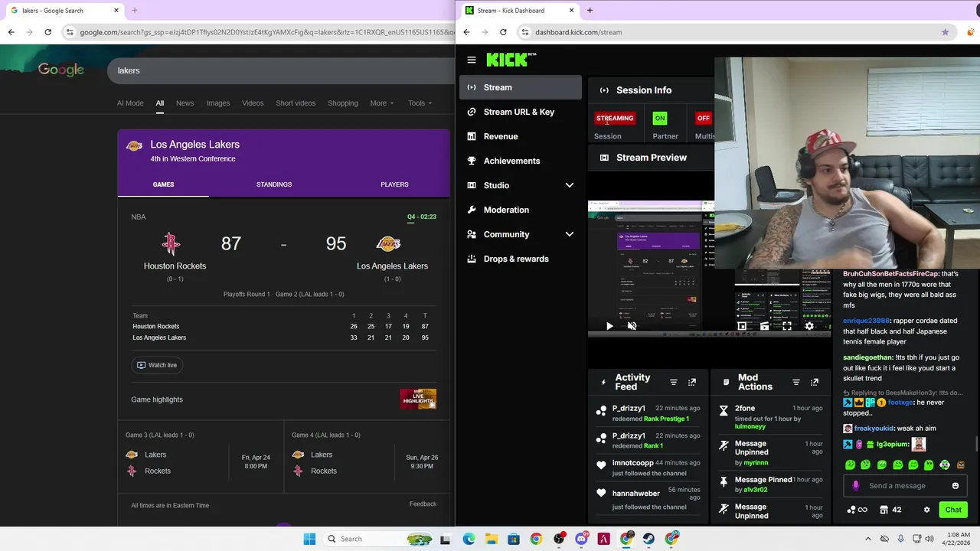Select the first green emote in the chat emote row
Image resolution: width=980 pixels, height=551 pixels.
coord(850,465)
